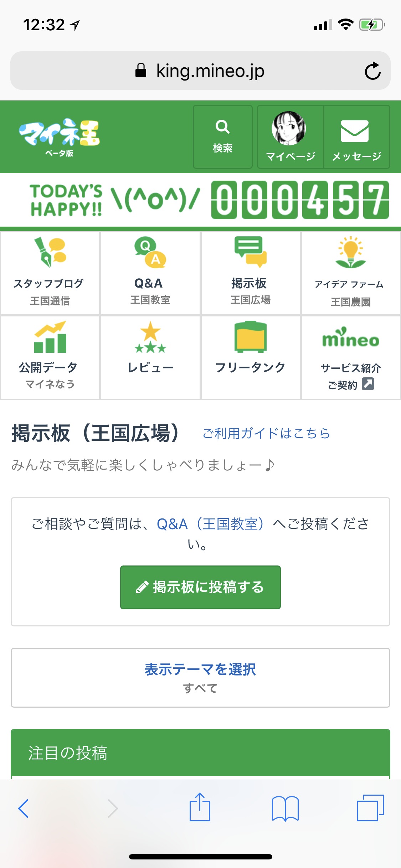Open Safari share sheet

200,807
